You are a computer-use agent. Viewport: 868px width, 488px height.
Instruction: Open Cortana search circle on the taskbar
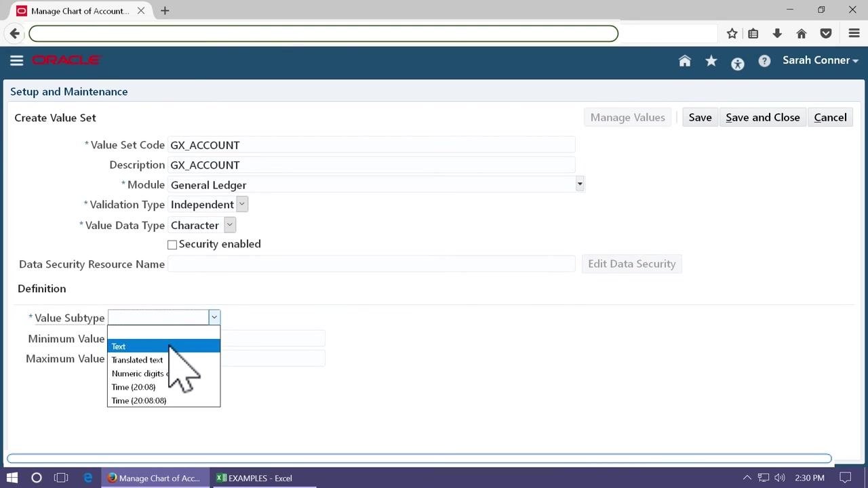point(37,478)
